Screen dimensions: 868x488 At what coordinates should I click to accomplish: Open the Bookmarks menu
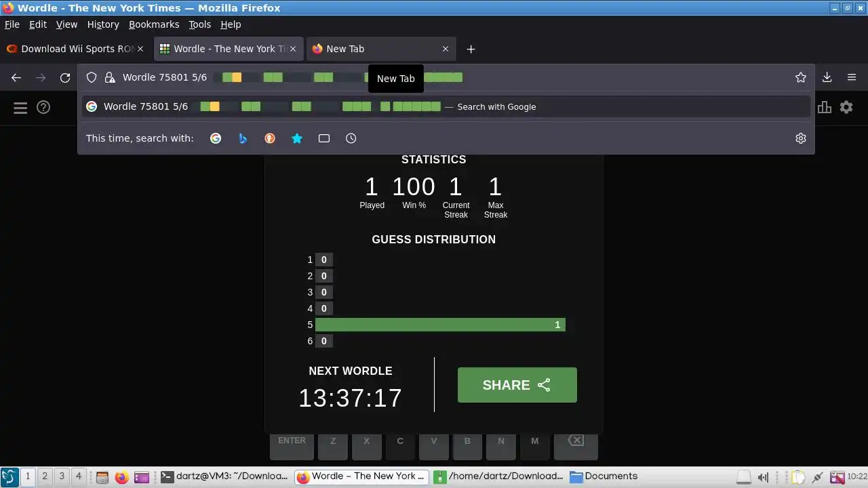[x=154, y=24]
